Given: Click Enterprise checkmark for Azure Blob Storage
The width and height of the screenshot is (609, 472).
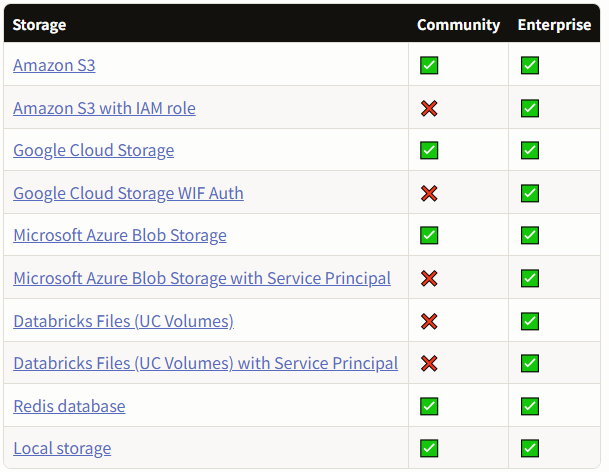Looking at the screenshot, I should [530, 235].
